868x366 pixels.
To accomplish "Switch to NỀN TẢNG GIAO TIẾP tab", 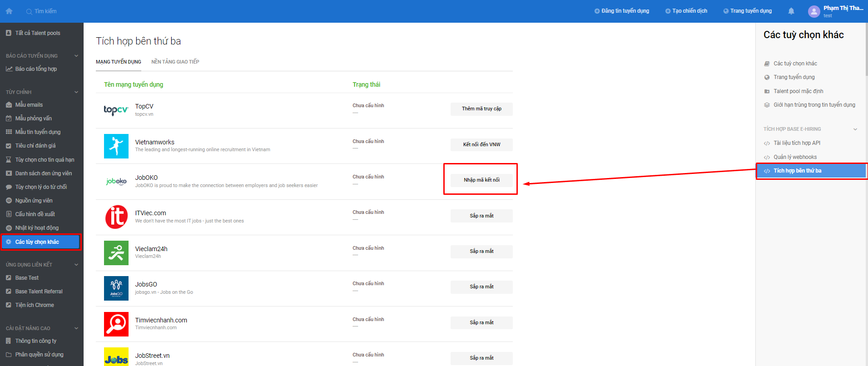I will (x=175, y=62).
